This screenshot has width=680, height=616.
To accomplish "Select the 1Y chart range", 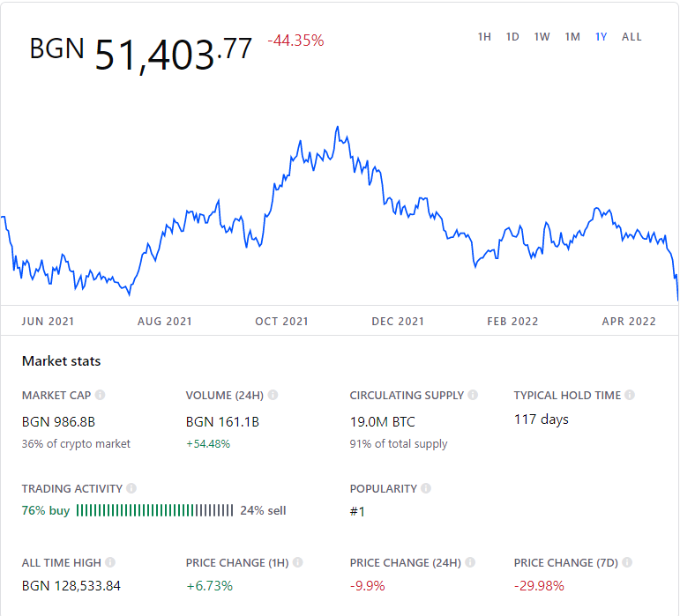I will pos(601,37).
